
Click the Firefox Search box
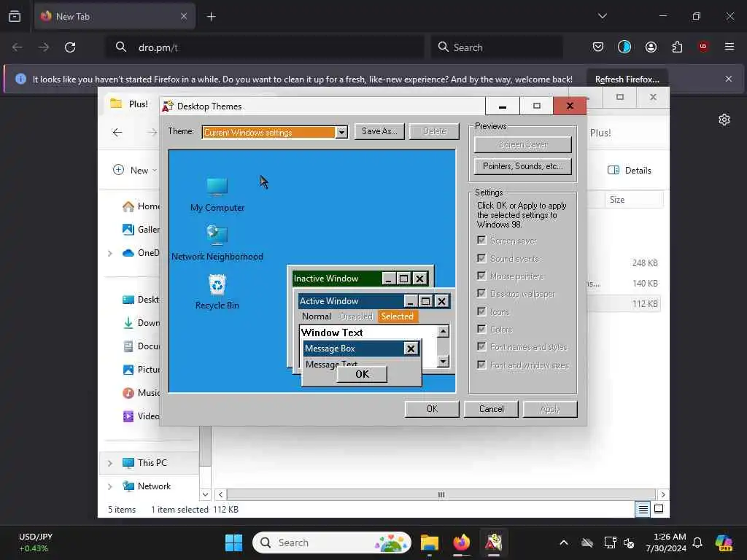pyautogui.click(x=497, y=47)
